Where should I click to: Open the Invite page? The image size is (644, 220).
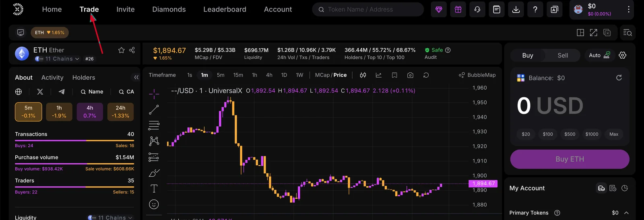[126, 9]
